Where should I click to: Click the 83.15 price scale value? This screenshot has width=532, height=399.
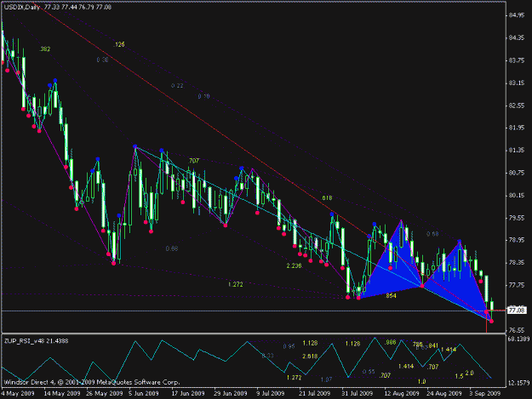pyautogui.click(x=517, y=83)
